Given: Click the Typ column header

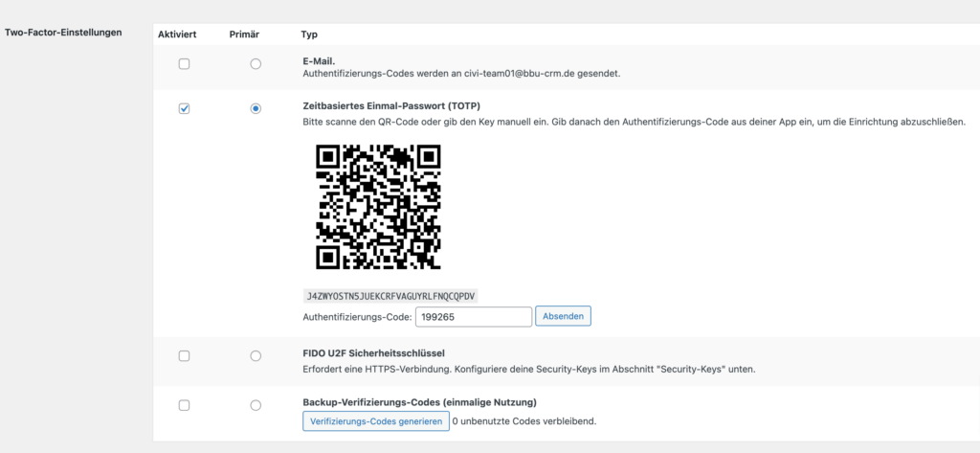Looking at the screenshot, I should [x=309, y=34].
